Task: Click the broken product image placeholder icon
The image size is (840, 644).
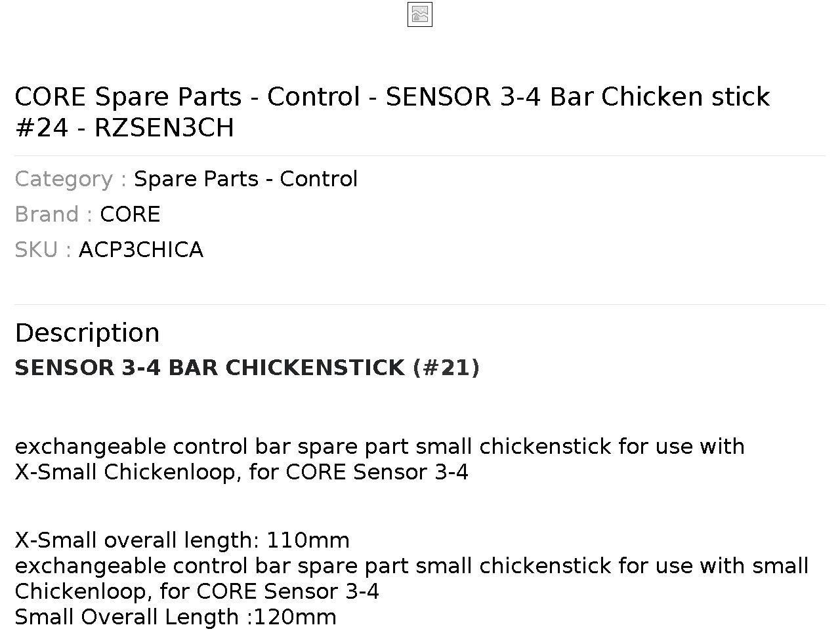Action: coord(420,14)
